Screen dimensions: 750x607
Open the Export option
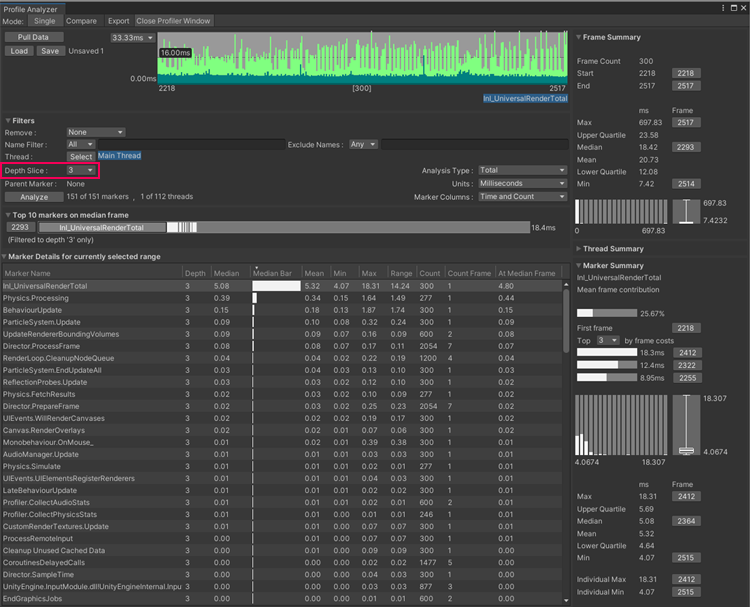[x=118, y=20]
